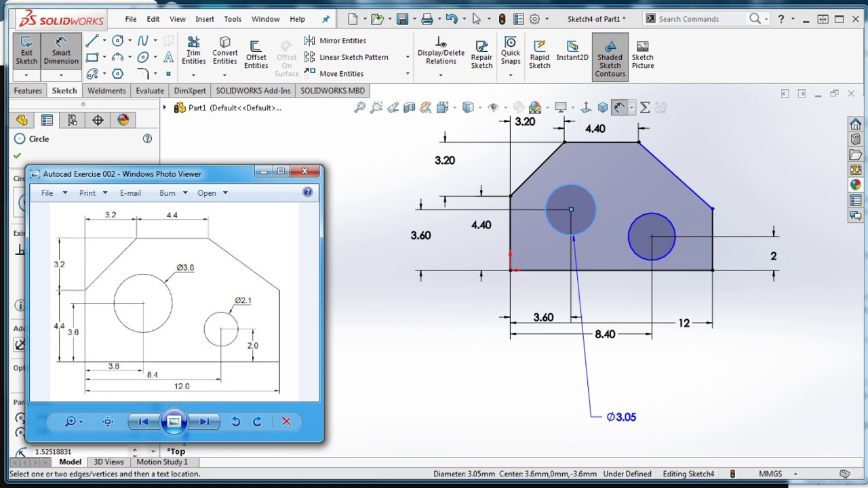The height and width of the screenshot is (488, 868).
Task: Click the Convert Entities tool
Action: pos(224,52)
